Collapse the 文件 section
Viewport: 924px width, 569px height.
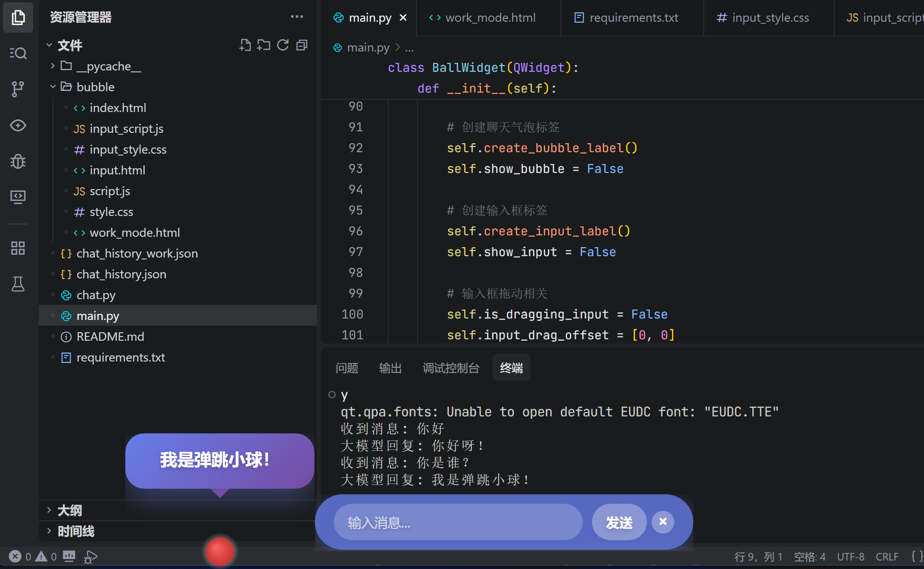49,45
